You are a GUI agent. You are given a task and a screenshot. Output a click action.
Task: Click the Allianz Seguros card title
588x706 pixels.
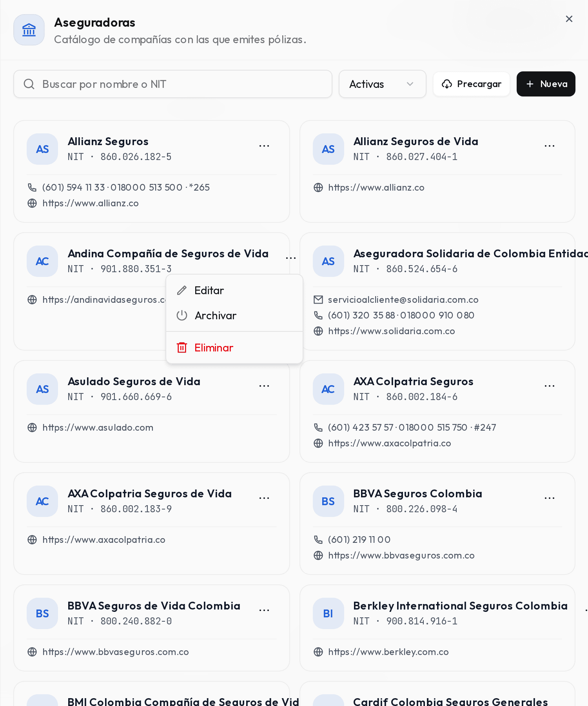point(108,142)
